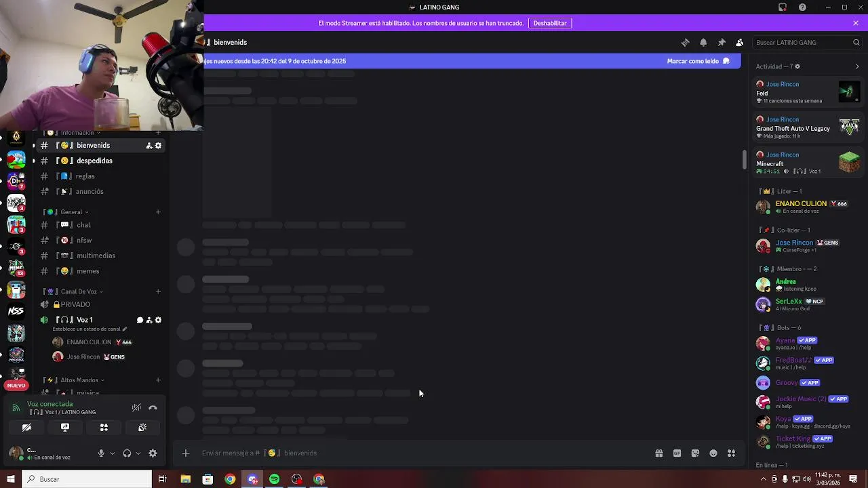Open the memes channel
Image resolution: width=868 pixels, height=488 pixels.
point(102,271)
